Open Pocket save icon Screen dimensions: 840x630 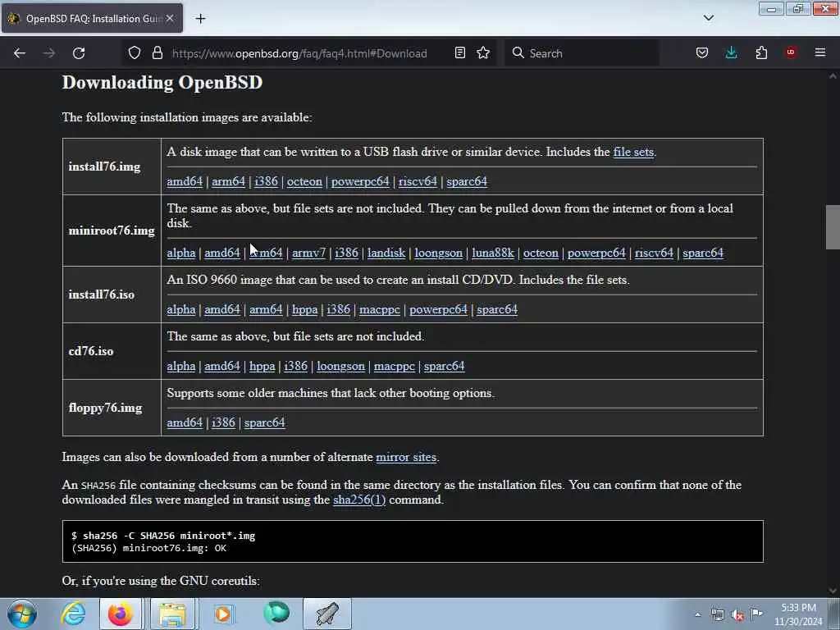(702, 53)
